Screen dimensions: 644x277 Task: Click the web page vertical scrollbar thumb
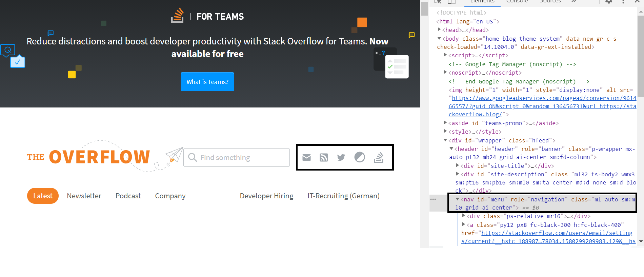pyautogui.click(x=424, y=8)
